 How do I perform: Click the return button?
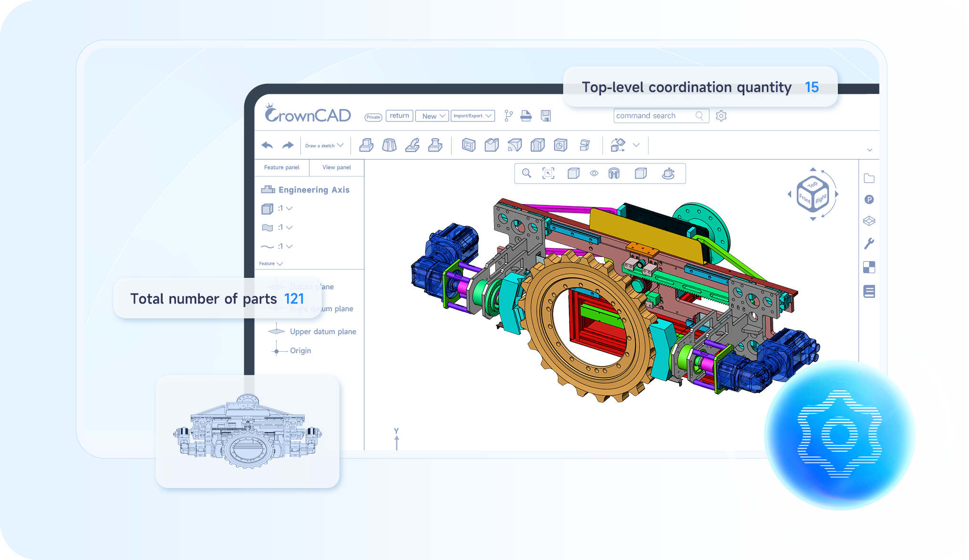[400, 116]
